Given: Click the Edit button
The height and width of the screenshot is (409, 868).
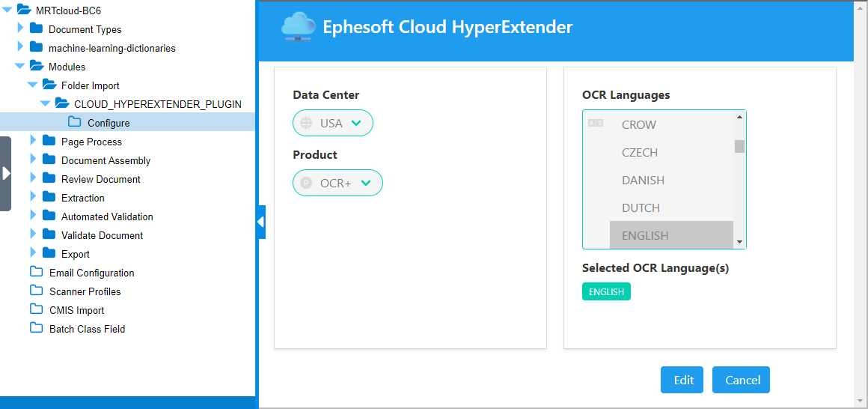Looking at the screenshot, I should tap(682, 381).
